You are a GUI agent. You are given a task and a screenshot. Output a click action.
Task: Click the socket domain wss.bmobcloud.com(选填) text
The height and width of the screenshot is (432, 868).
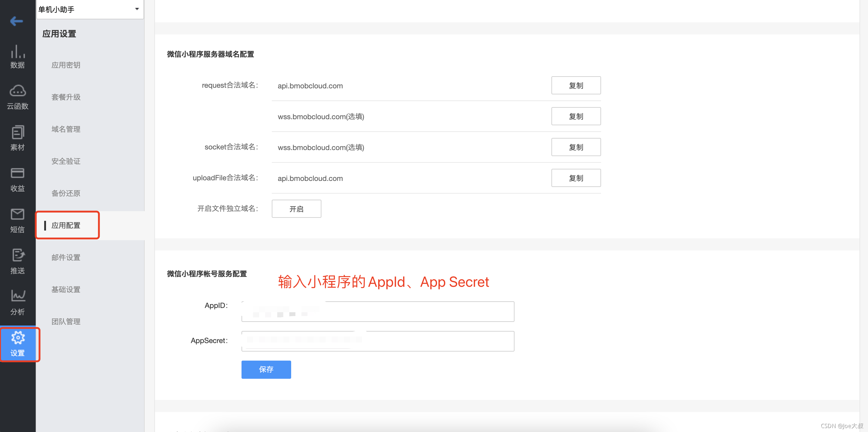(321, 148)
